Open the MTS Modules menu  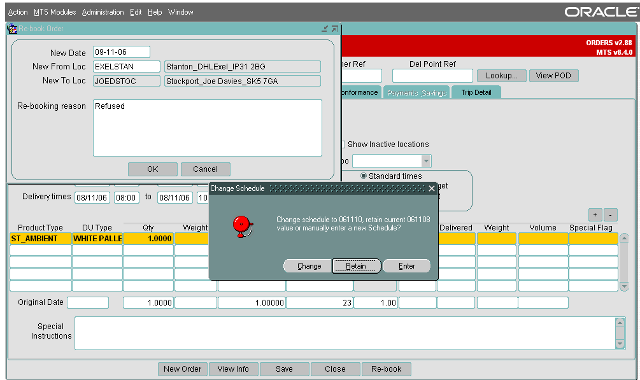click(55, 12)
